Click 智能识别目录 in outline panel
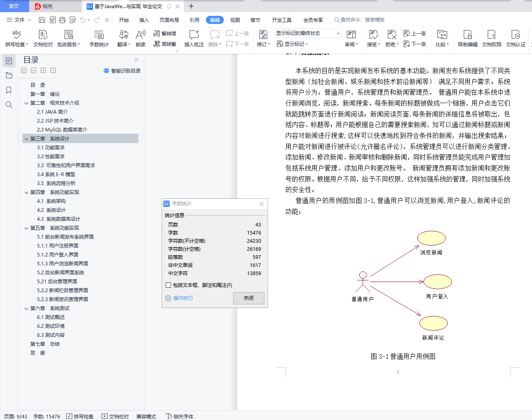Image resolution: width=532 pixels, height=420 pixels. [122, 71]
